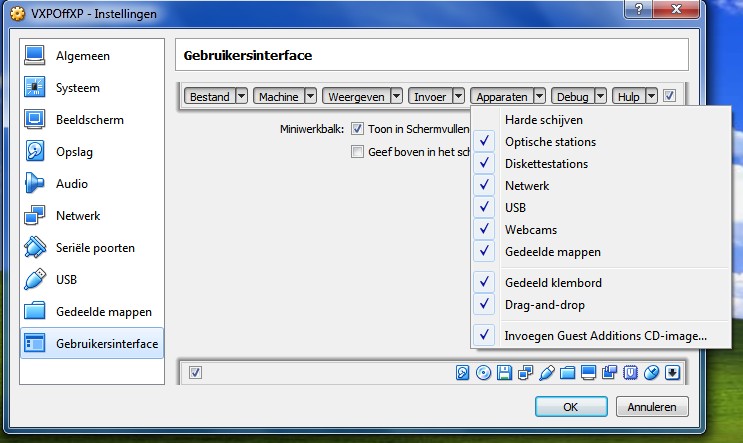Click the keyboard capture arrow indicator
This screenshot has height=443, width=743.
[672, 373]
